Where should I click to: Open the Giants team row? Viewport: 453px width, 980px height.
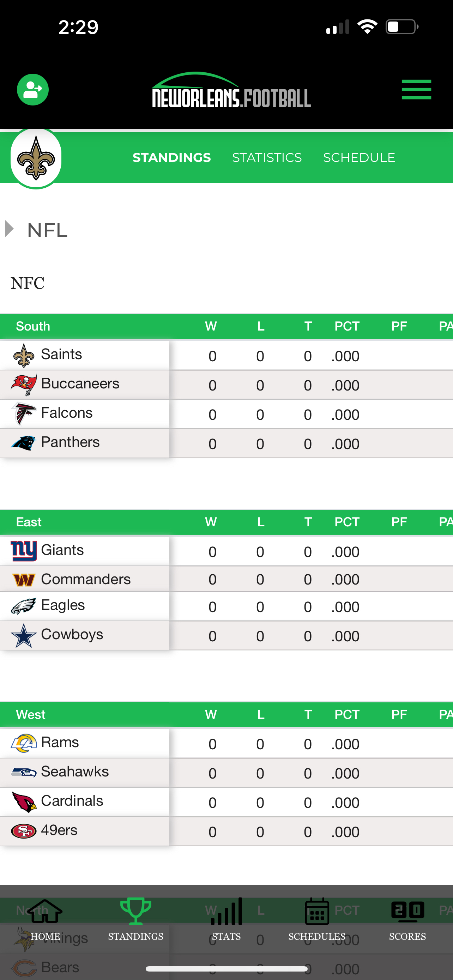pyautogui.click(x=226, y=551)
